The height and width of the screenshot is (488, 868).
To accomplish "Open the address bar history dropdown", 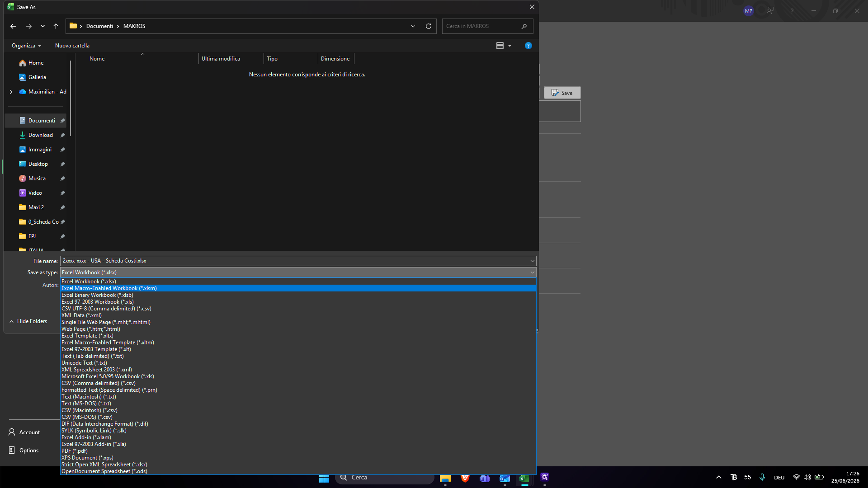I will (413, 26).
